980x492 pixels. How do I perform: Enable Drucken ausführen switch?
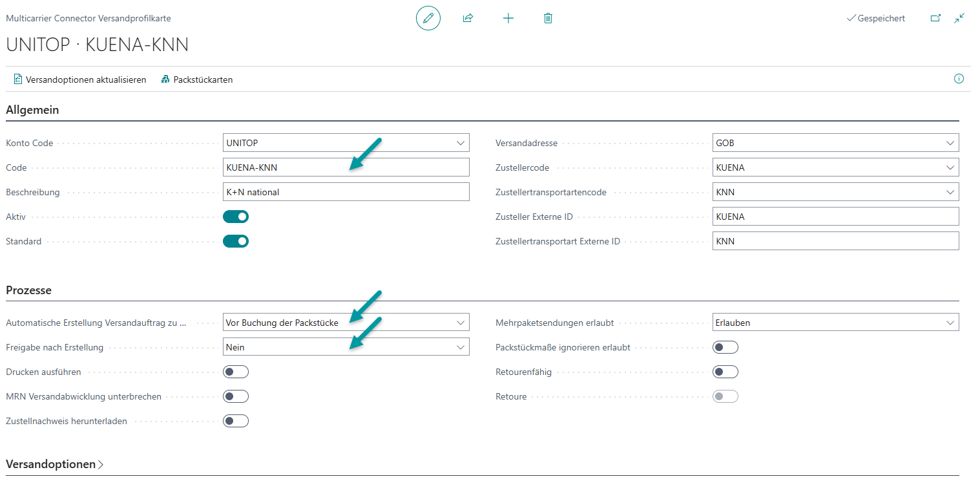236,372
